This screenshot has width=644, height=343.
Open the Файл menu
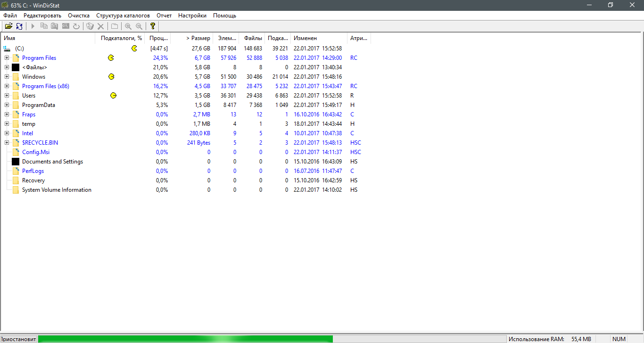tap(10, 16)
